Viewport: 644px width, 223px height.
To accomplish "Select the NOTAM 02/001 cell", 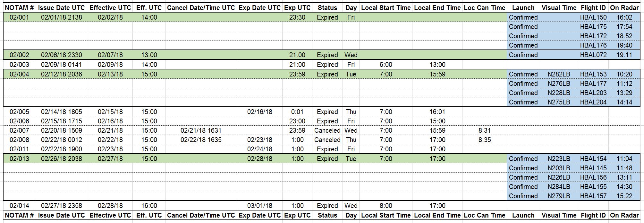I will 19,17.
